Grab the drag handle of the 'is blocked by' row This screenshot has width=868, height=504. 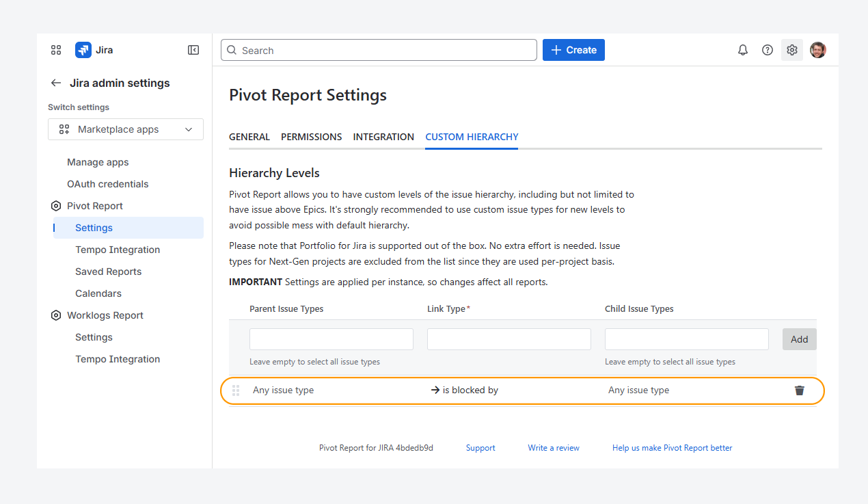(x=236, y=390)
